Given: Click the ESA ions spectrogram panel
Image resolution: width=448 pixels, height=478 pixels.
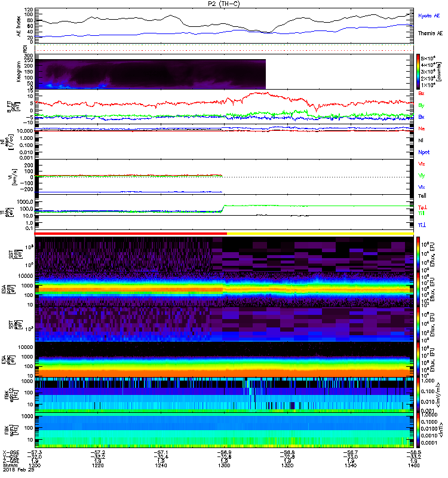Looking at the screenshot, I should pos(224,289).
